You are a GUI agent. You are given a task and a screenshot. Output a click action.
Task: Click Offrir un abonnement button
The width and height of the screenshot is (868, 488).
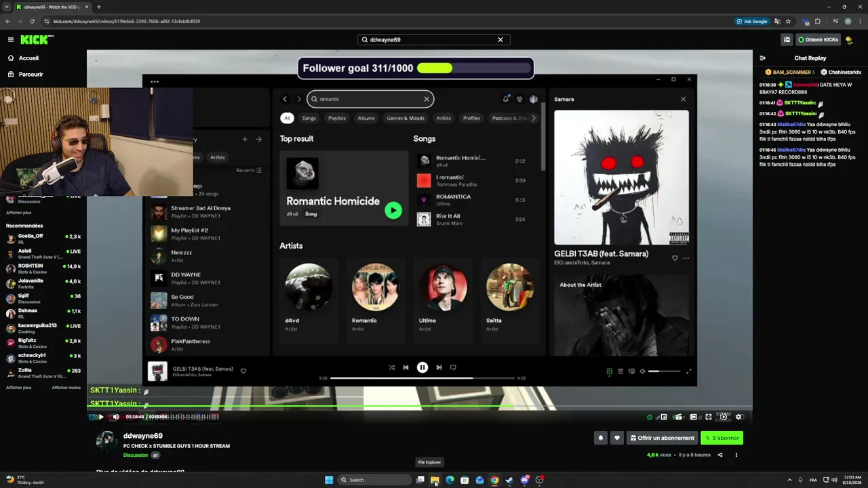point(663,438)
